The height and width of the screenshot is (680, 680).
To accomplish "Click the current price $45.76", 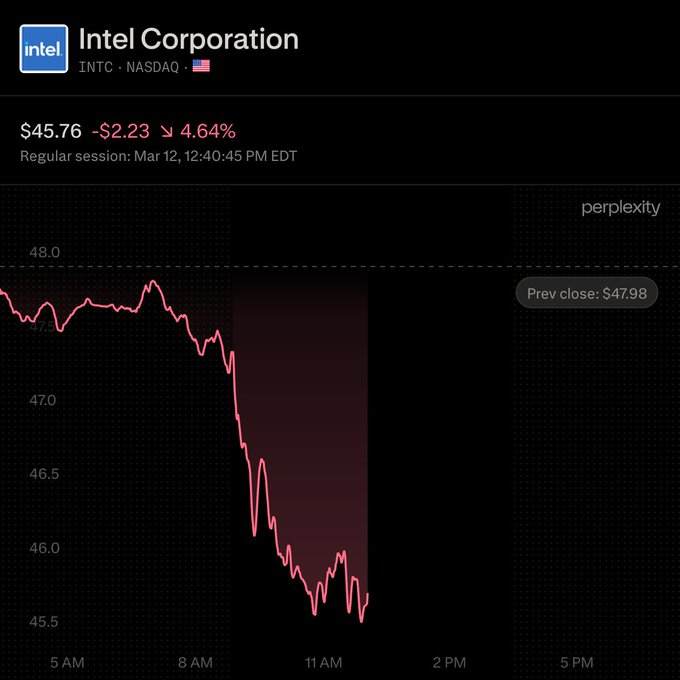I will [51, 131].
